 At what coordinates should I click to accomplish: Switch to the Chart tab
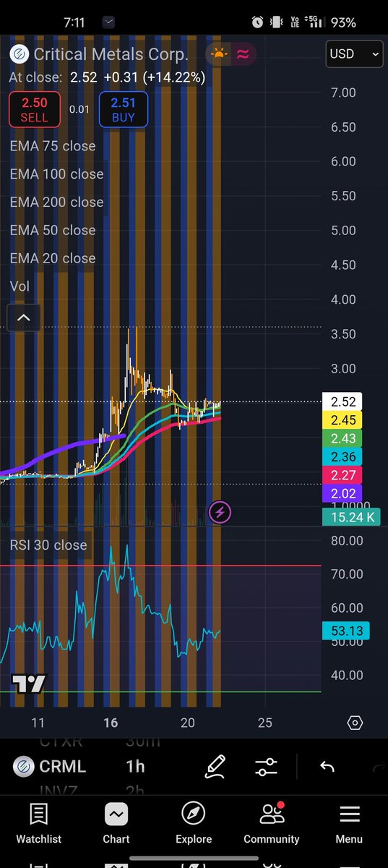(x=116, y=825)
